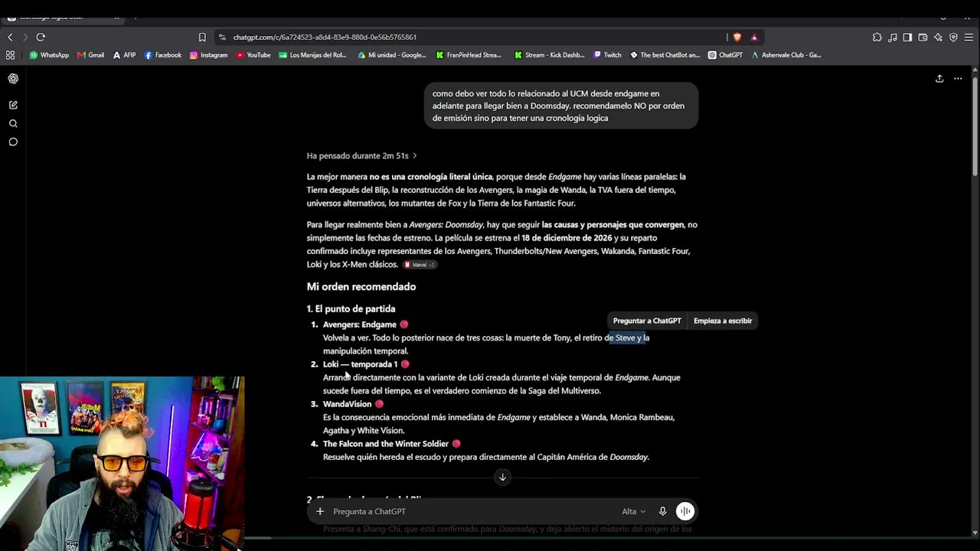
Task: Go back to the previous page
Action: coord(10,37)
